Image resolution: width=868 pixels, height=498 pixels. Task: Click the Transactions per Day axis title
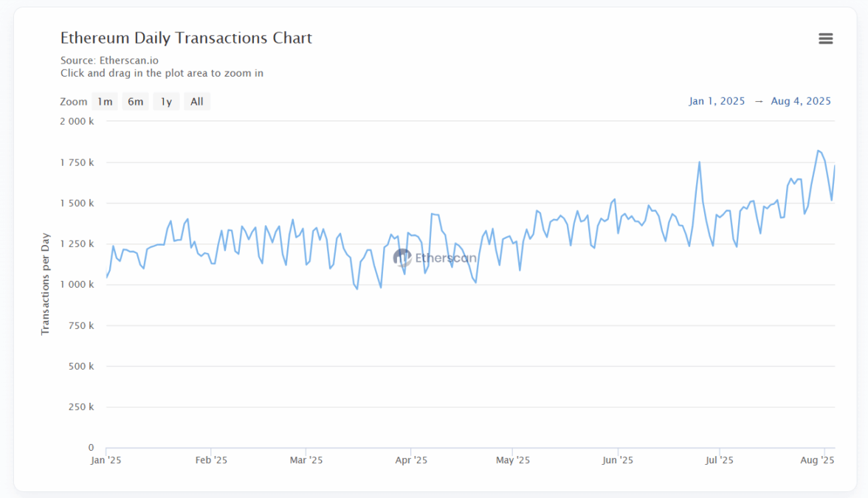[46, 284]
